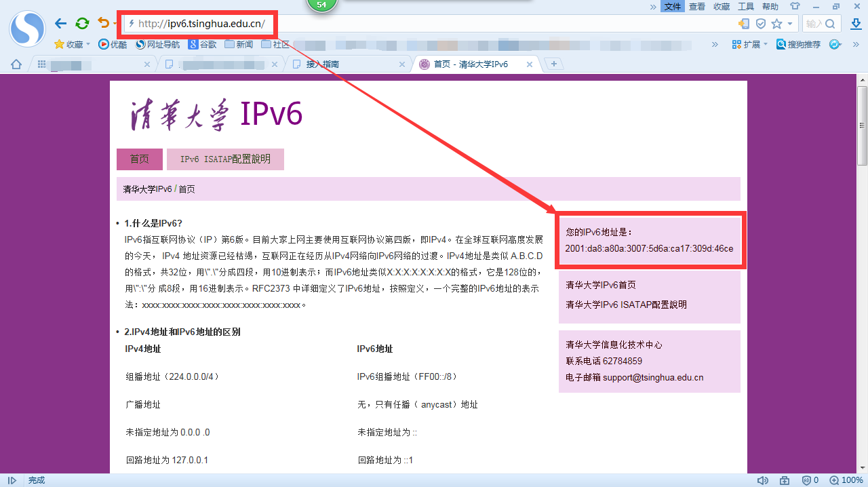Click the skin shirt icon in title bar

pyautogui.click(x=795, y=6)
